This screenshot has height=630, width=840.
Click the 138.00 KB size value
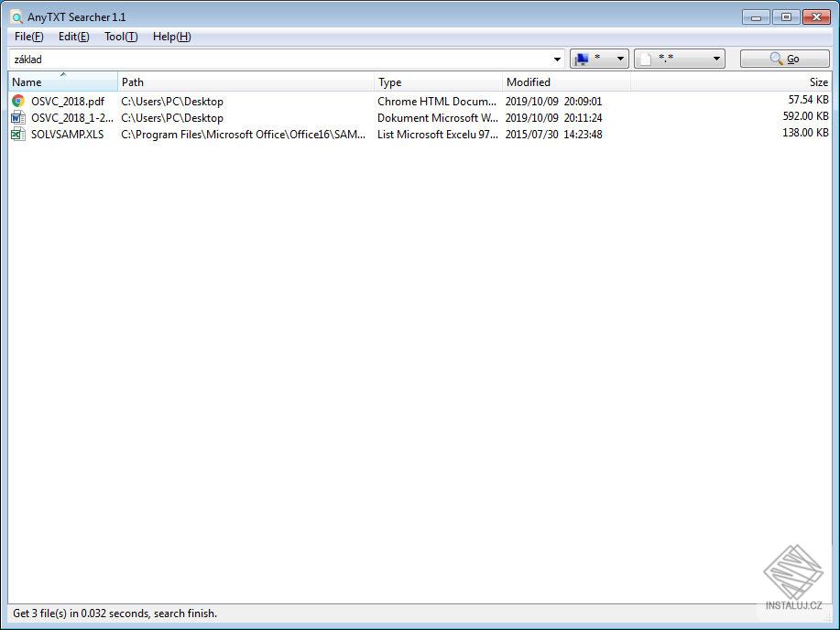pyautogui.click(x=806, y=133)
